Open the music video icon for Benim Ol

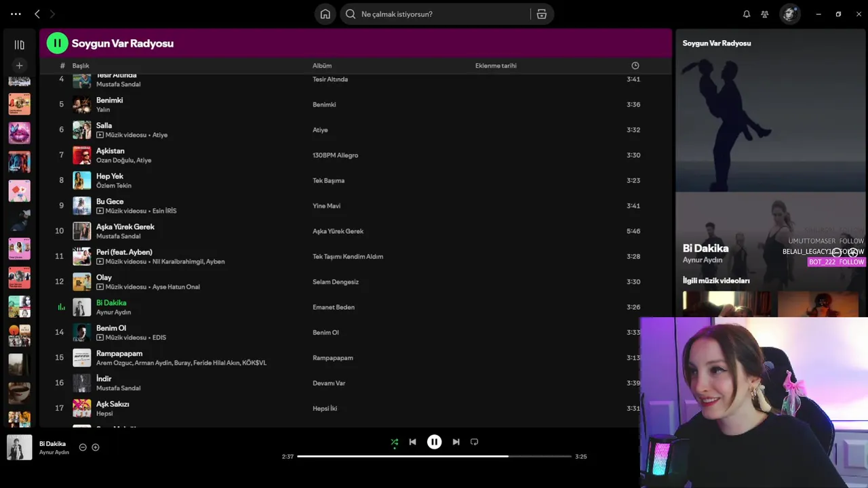click(x=100, y=338)
